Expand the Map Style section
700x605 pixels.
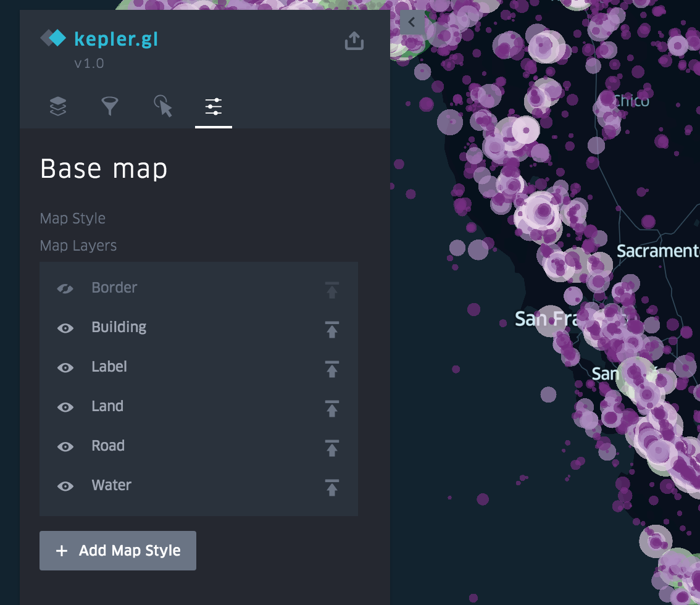[72, 218]
